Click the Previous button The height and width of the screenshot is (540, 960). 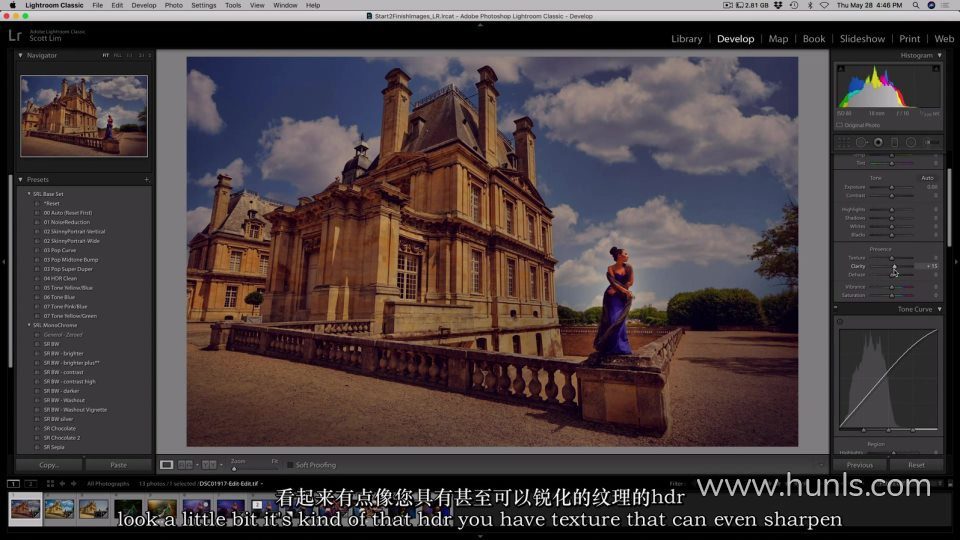(x=860, y=465)
